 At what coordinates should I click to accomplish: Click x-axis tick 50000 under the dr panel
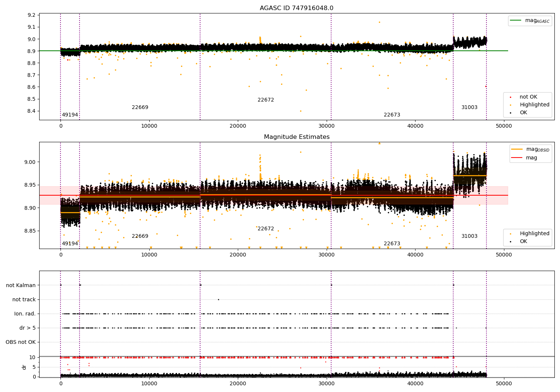point(504,384)
